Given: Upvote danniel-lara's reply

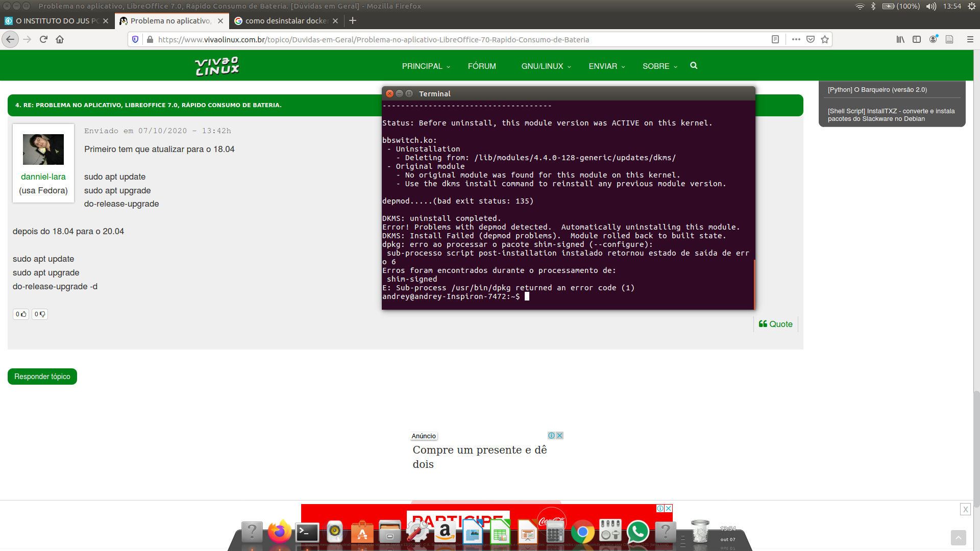Looking at the screenshot, I should coord(21,314).
